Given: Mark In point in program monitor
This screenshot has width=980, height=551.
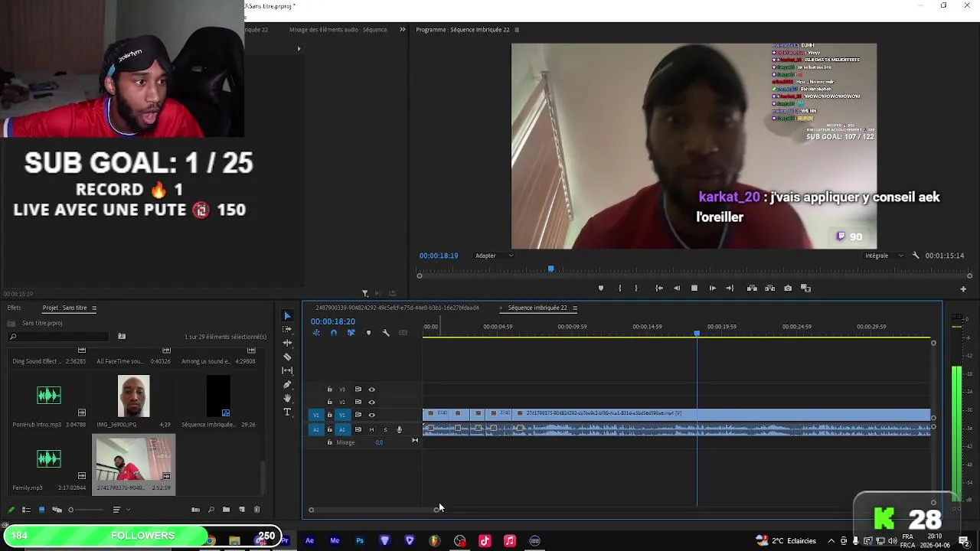Looking at the screenshot, I should click(x=619, y=289).
